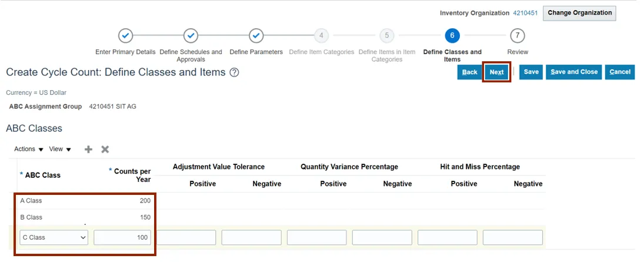The image size is (644, 262).
Task: Click Adjustment Value Tolerance Positive input field
Action: pos(186,238)
